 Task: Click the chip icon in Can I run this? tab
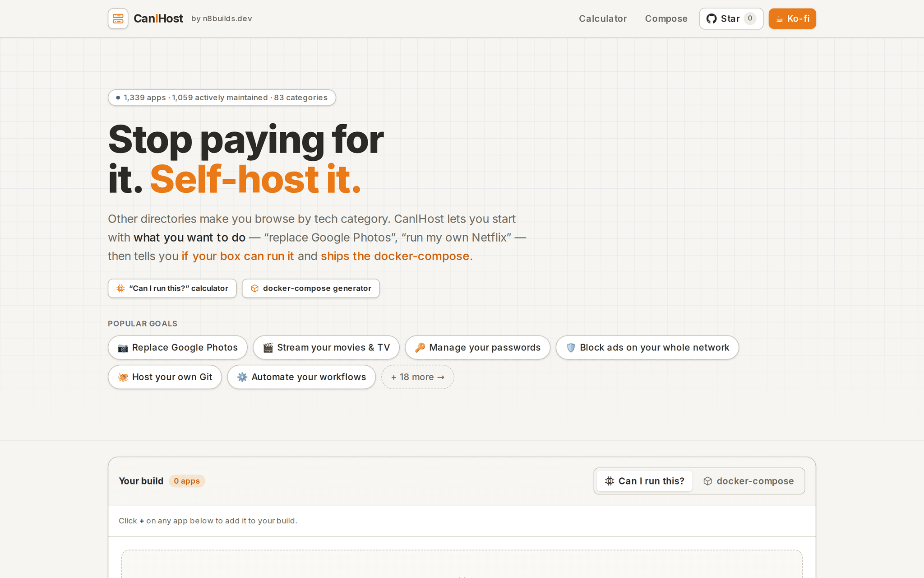[610, 481]
